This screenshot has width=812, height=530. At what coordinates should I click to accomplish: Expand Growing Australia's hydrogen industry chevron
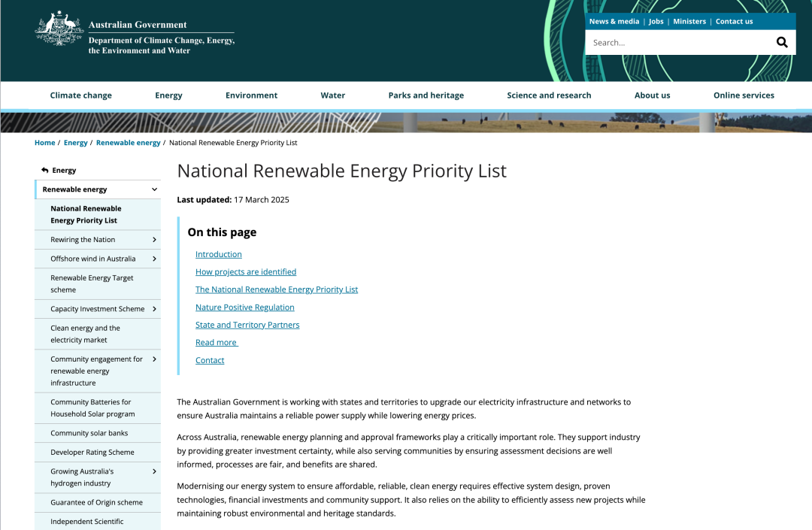(x=154, y=471)
